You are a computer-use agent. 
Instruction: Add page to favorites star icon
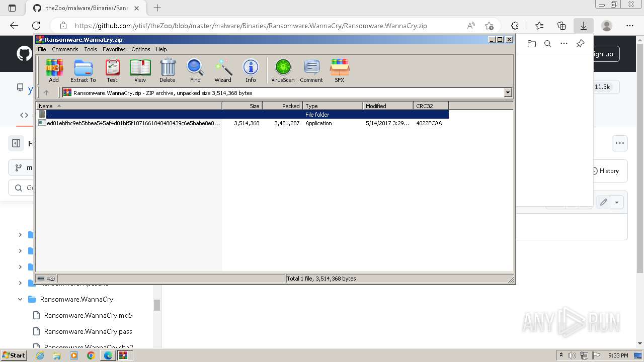489,26
